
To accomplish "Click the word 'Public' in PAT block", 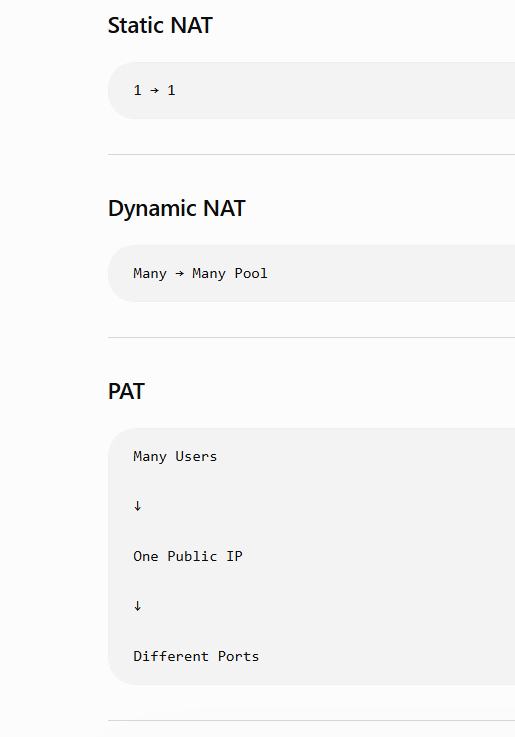I will (x=192, y=557).
